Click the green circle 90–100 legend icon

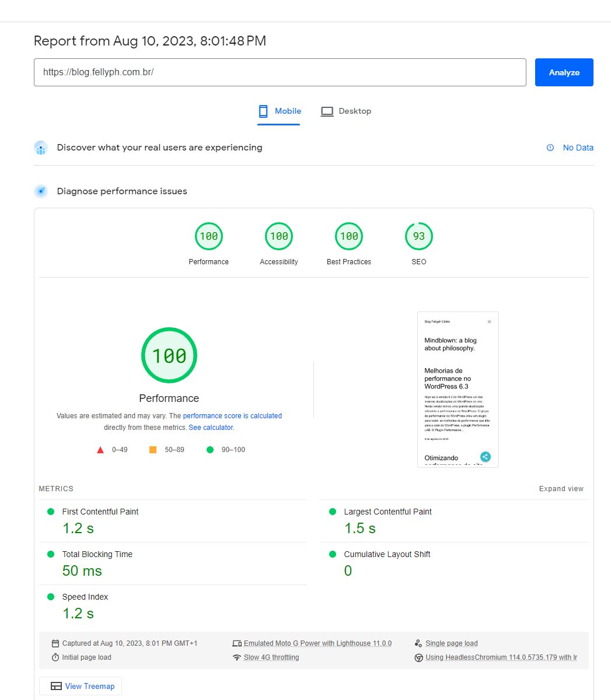[210, 450]
